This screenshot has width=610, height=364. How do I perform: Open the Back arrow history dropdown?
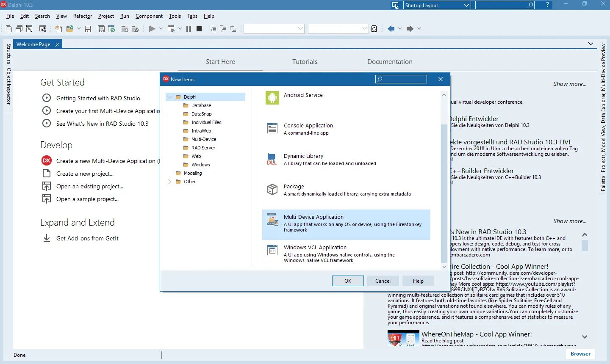pyautogui.click(x=400, y=29)
